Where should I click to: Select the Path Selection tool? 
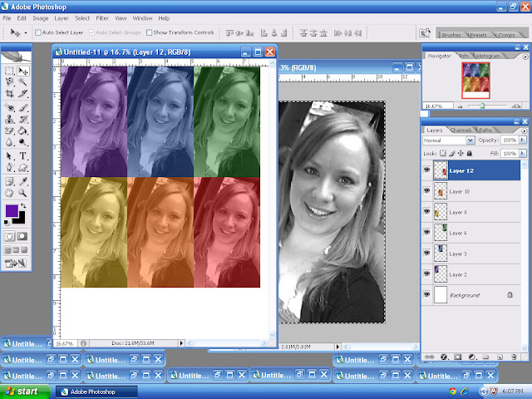click(x=9, y=156)
